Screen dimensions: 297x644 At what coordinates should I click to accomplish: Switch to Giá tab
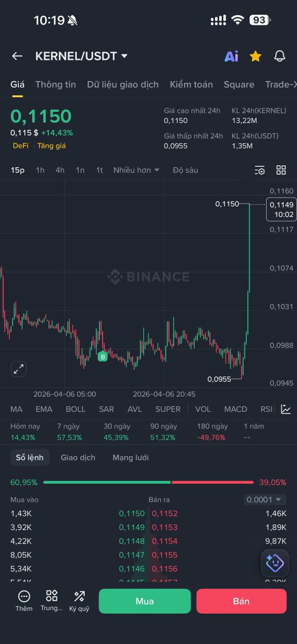click(18, 85)
